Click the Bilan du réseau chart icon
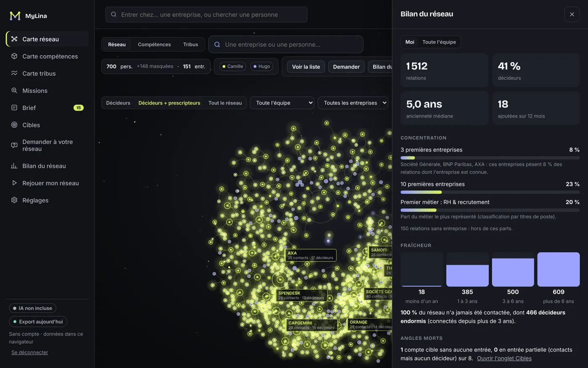This screenshot has width=588, height=368. [x=14, y=166]
